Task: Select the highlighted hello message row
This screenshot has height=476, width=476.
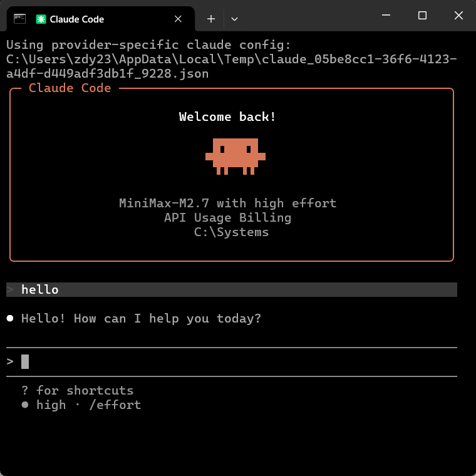Action: [232, 289]
